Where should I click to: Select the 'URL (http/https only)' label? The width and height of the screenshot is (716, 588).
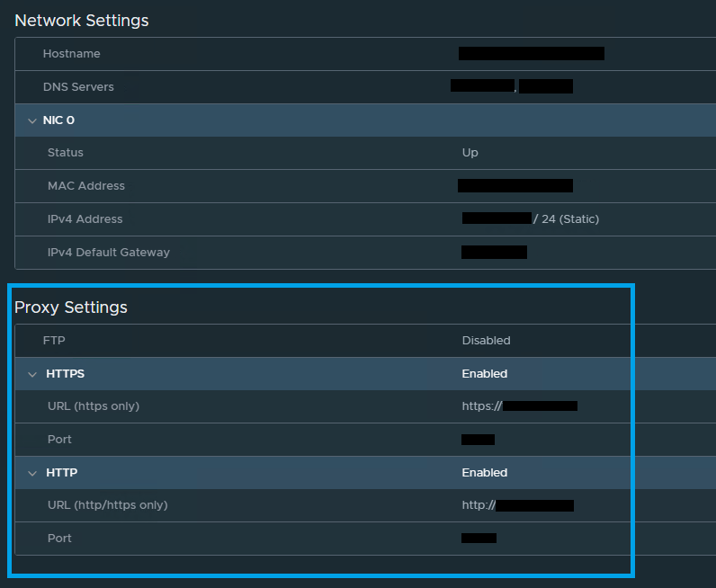[107, 505]
